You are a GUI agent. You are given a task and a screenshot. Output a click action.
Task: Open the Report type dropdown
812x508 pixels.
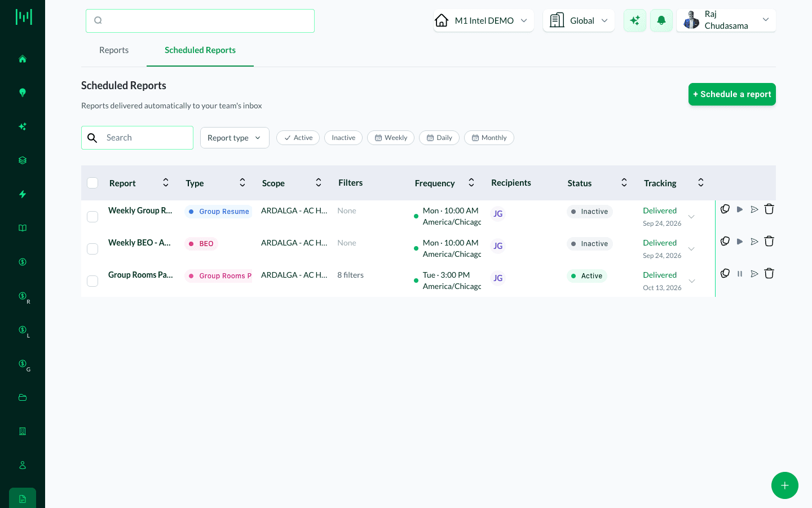click(235, 138)
